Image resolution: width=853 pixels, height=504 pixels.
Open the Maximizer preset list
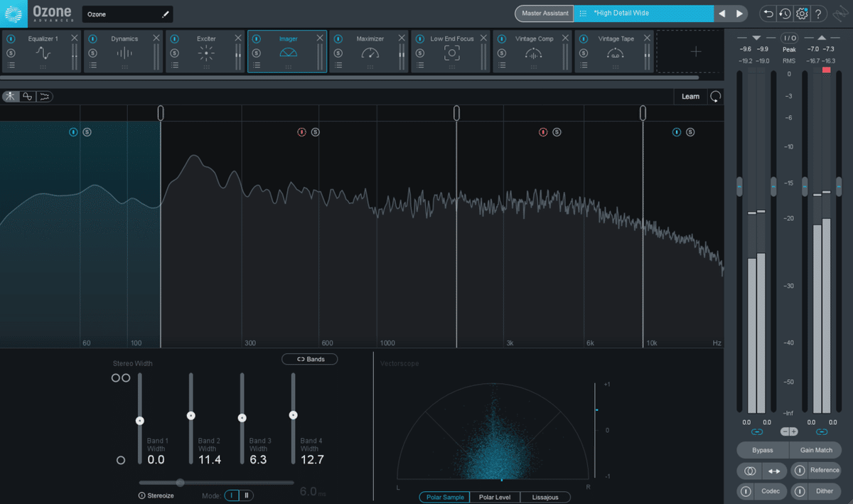(338, 65)
